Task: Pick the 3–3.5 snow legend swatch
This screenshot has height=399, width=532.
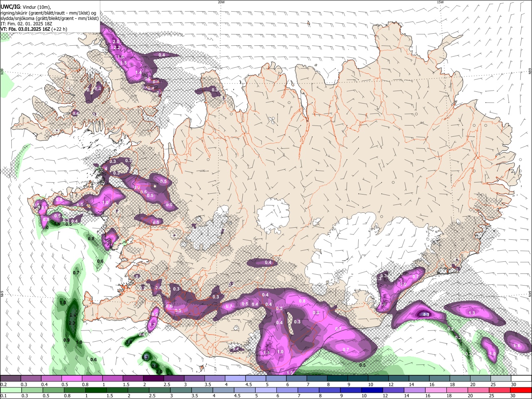Action: (x=194, y=379)
